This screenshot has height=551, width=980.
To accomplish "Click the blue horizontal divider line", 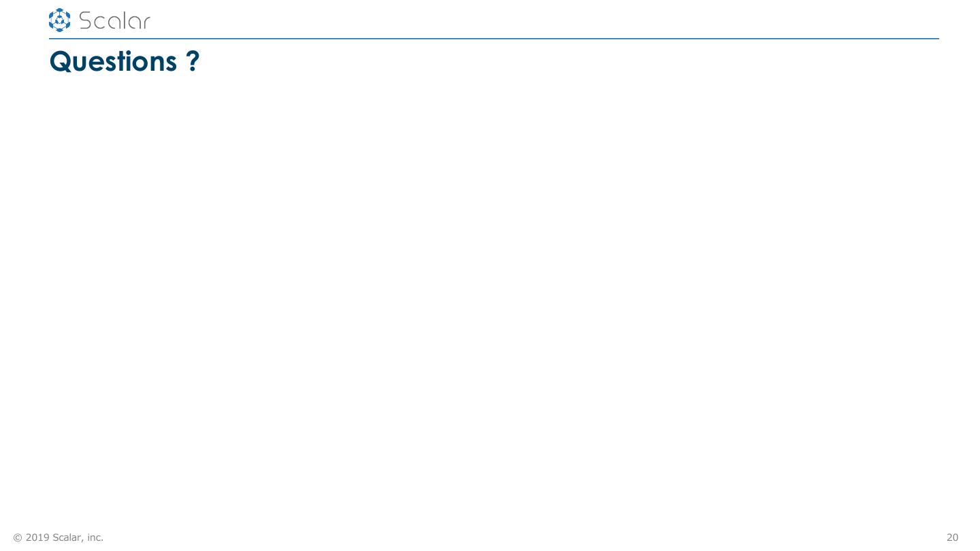I will (x=494, y=39).
